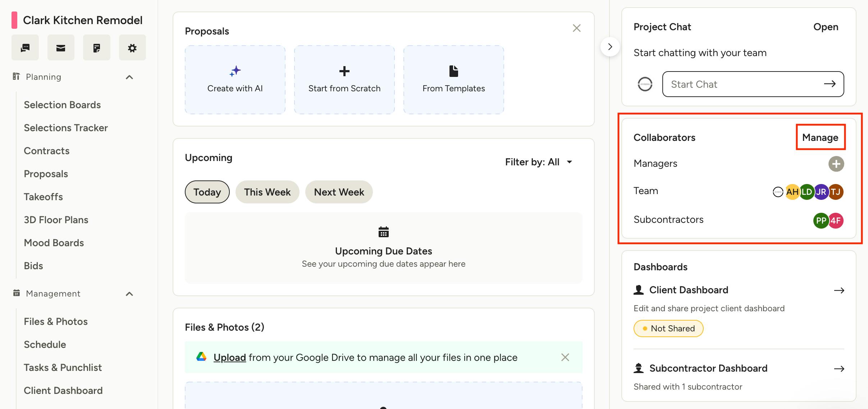Screen dimensions: 868x409
Task: Select the Next Week filter pill
Action: (339, 192)
